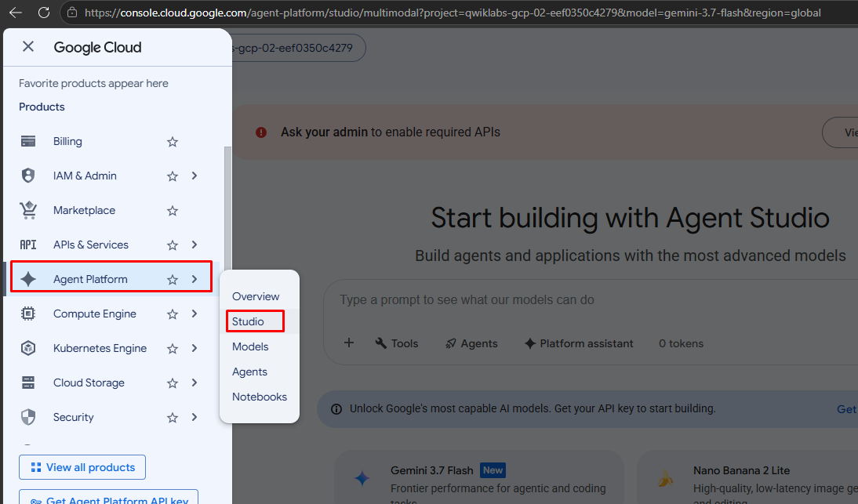The height and width of the screenshot is (504, 858).
Task: Reload the page with the refresh icon
Action: click(44, 13)
